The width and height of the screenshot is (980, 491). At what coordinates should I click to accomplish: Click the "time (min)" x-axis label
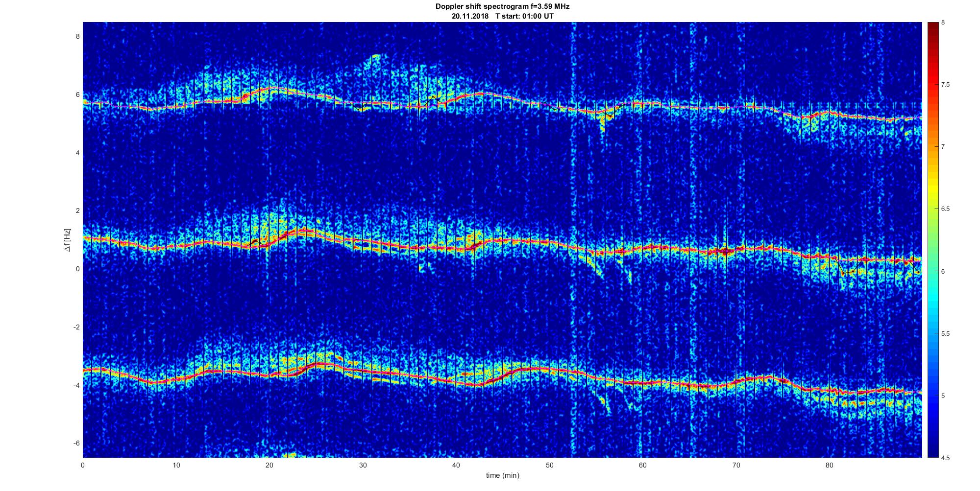(x=502, y=475)
